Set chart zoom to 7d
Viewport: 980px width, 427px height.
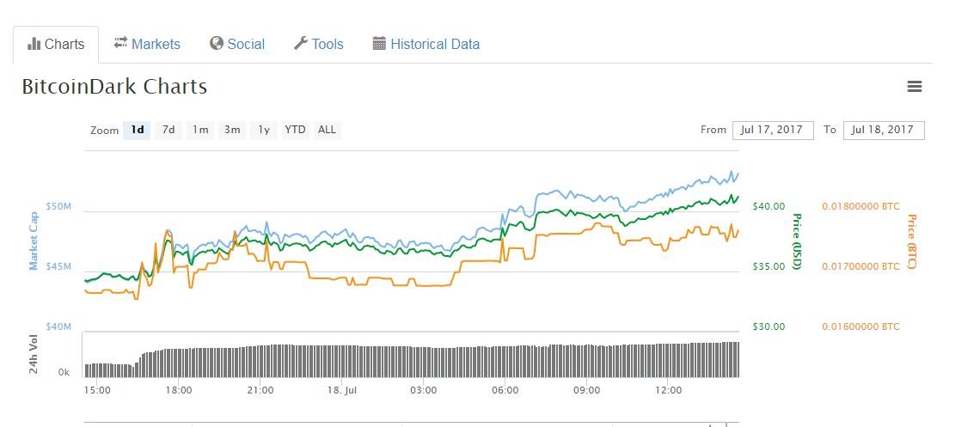168,130
